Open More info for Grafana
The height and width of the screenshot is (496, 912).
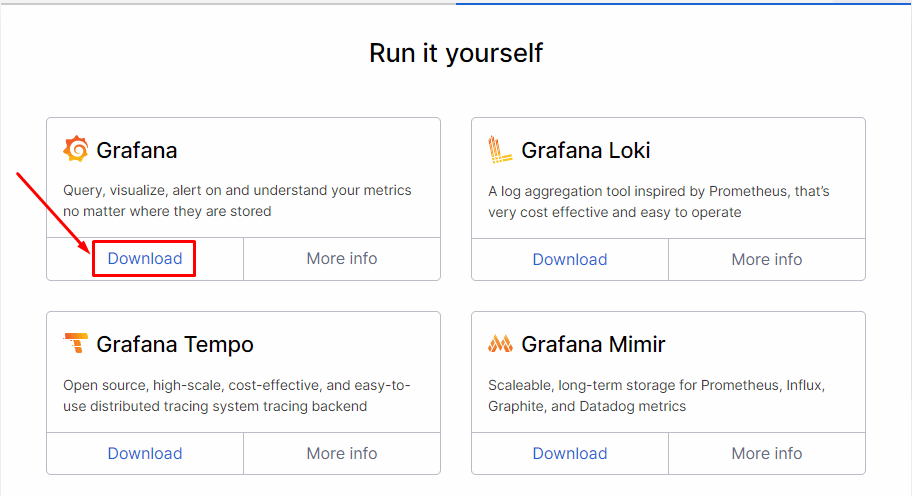(342, 258)
